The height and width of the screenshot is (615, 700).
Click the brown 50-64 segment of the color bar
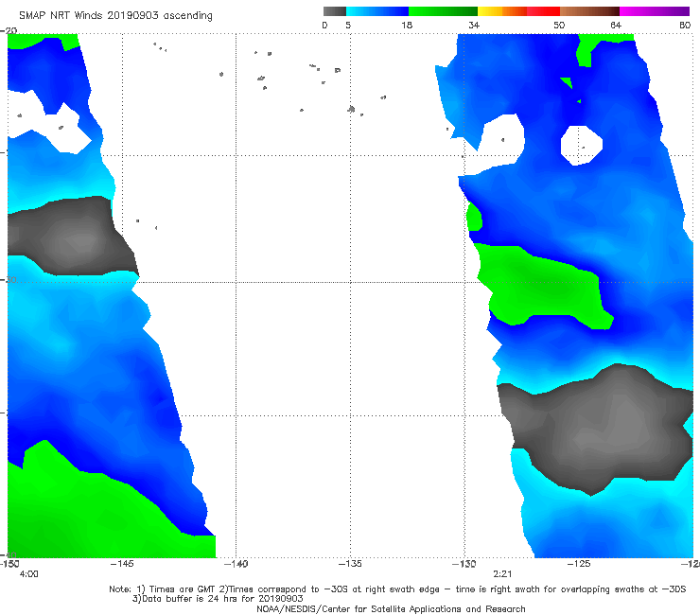589,11
